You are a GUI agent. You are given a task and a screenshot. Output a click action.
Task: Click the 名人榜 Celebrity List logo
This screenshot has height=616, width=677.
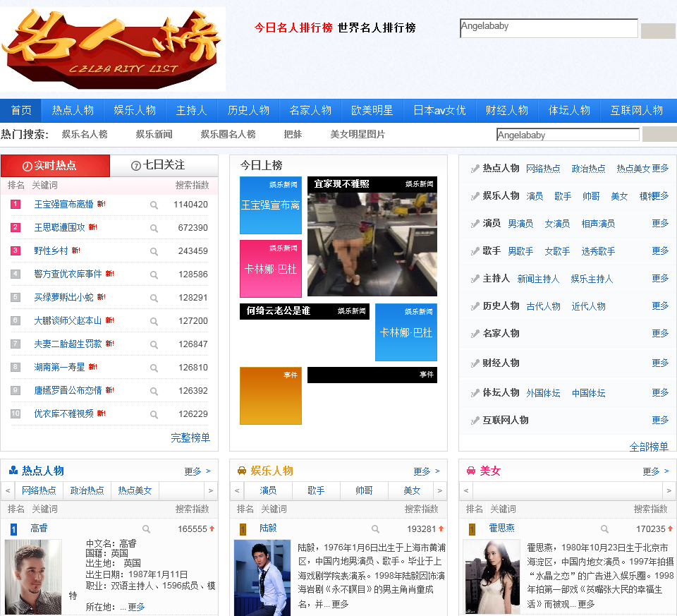[112, 49]
